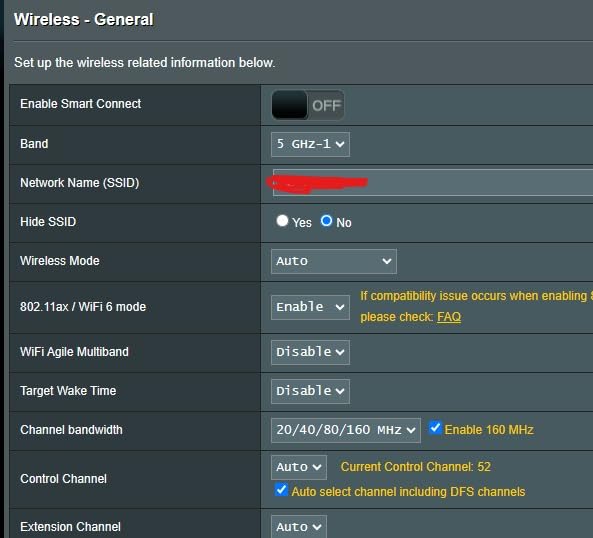This screenshot has height=538, width=593.
Task: Open the FAQ link for compatibility issues
Action: (449, 317)
